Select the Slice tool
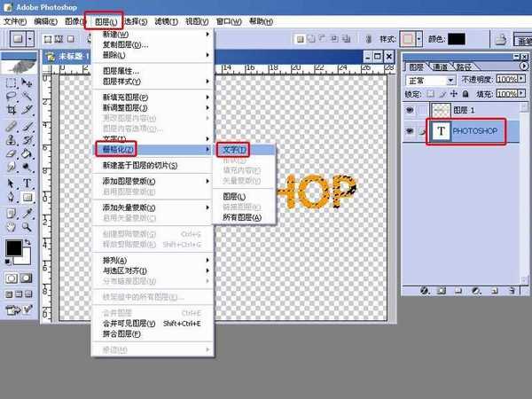 tap(27, 110)
